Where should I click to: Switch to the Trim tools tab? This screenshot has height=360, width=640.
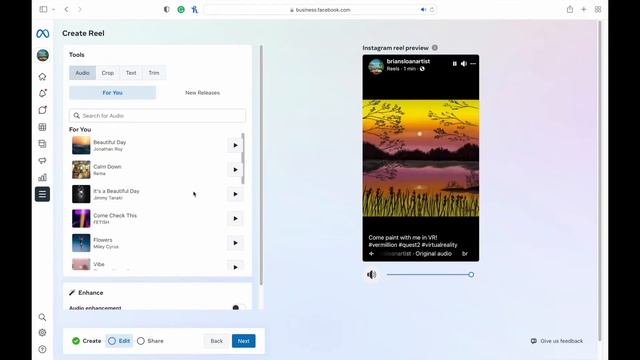coord(154,73)
